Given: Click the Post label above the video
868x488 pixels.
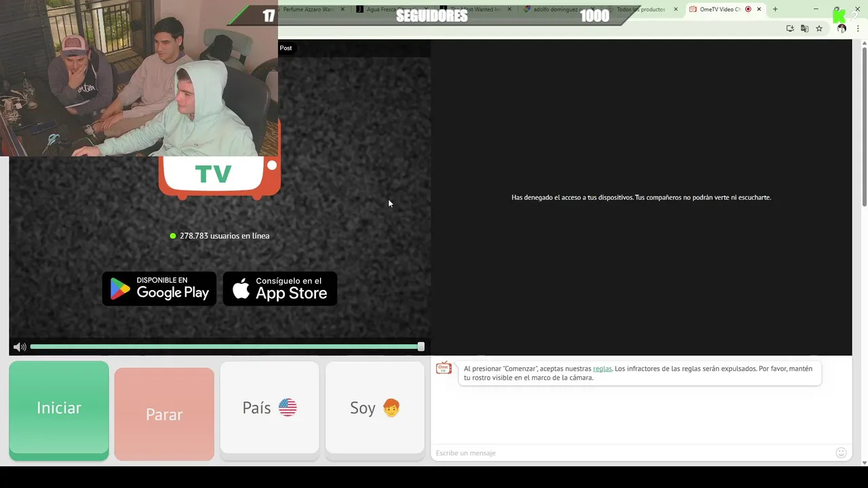Looking at the screenshot, I should pyautogui.click(x=285, y=48).
